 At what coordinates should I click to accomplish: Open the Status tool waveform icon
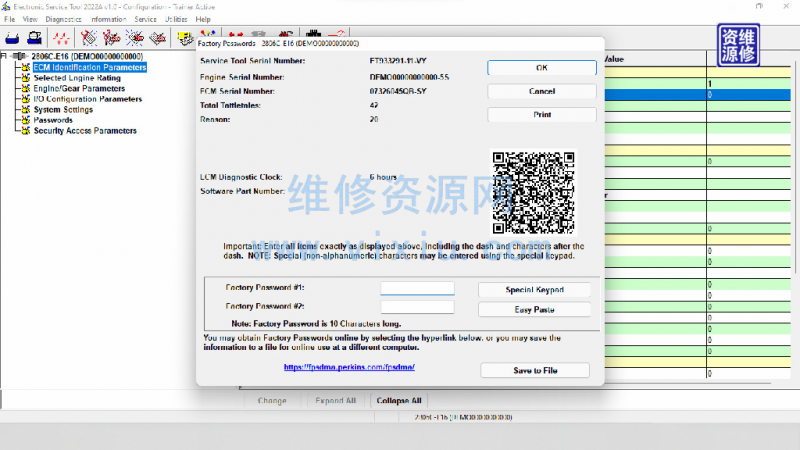click(x=63, y=38)
